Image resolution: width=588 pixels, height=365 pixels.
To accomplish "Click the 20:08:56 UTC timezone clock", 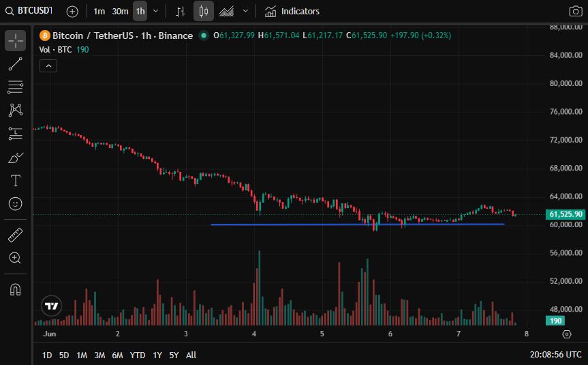I will (x=556, y=355).
